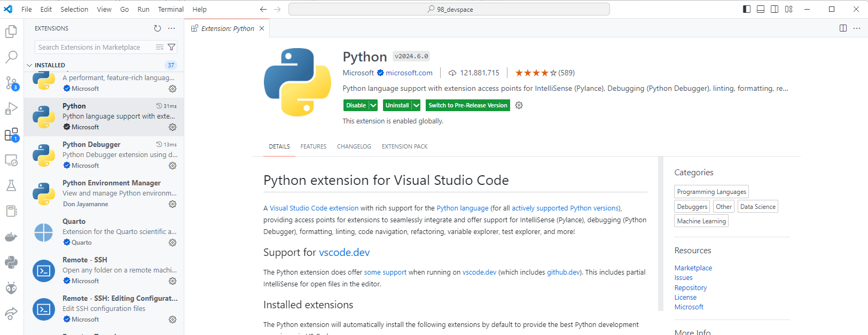The height and width of the screenshot is (335, 868).
Task: Open the filter extensions funnel icon
Action: click(171, 47)
